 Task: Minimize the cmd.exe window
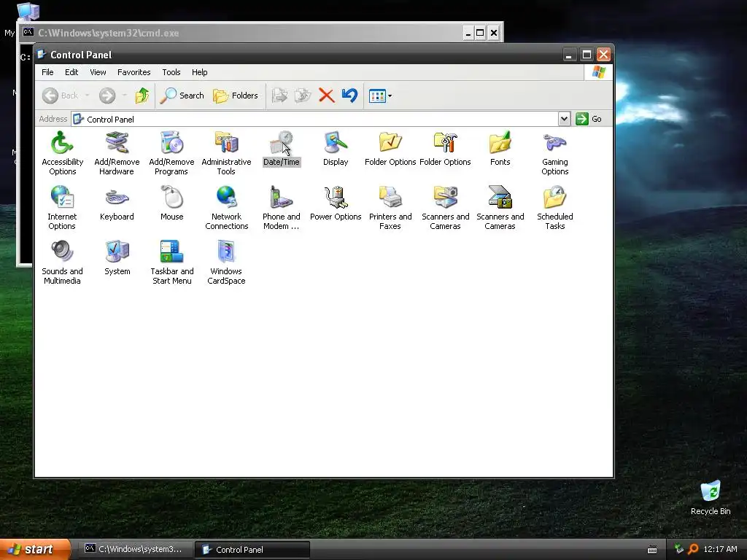coord(468,33)
